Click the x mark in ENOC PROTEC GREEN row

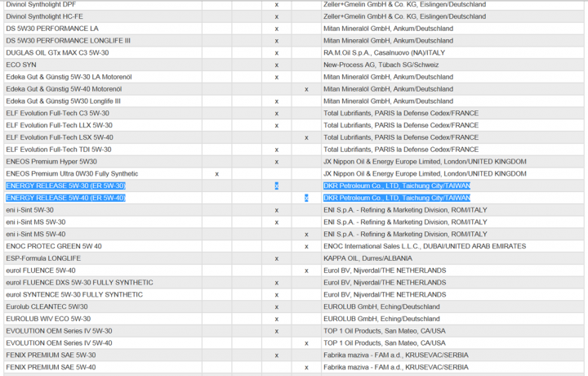pyautogui.click(x=306, y=247)
